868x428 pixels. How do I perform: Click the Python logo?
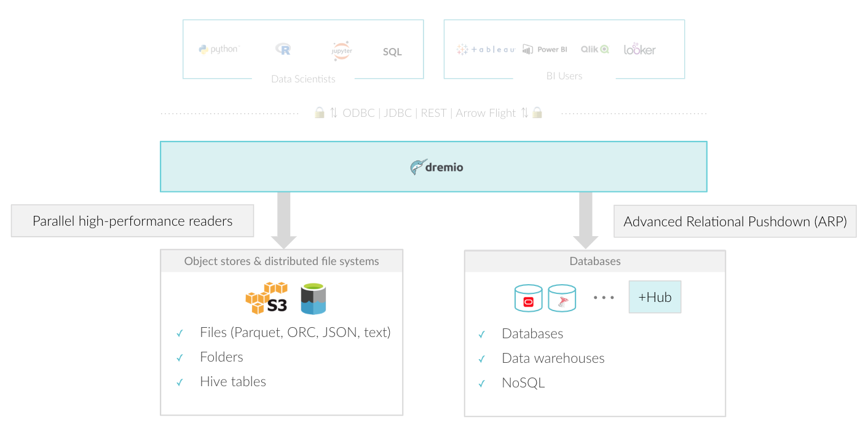pos(218,50)
